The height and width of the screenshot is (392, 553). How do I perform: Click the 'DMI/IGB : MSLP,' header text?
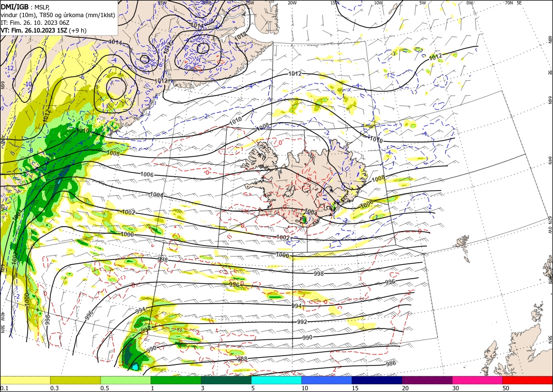(x=25, y=6)
